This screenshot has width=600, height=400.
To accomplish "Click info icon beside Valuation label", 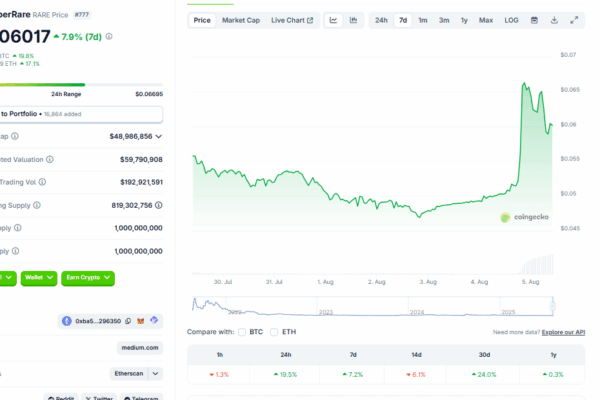I will point(50,159).
